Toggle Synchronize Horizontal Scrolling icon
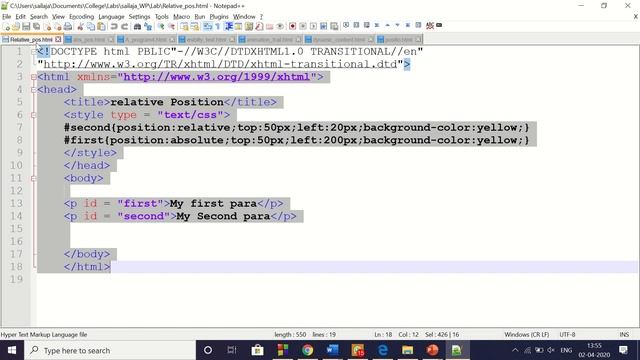 coord(195,27)
